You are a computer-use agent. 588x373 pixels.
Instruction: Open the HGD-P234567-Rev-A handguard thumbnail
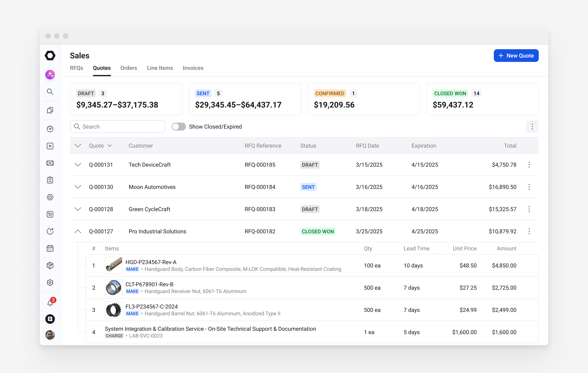pos(114,265)
